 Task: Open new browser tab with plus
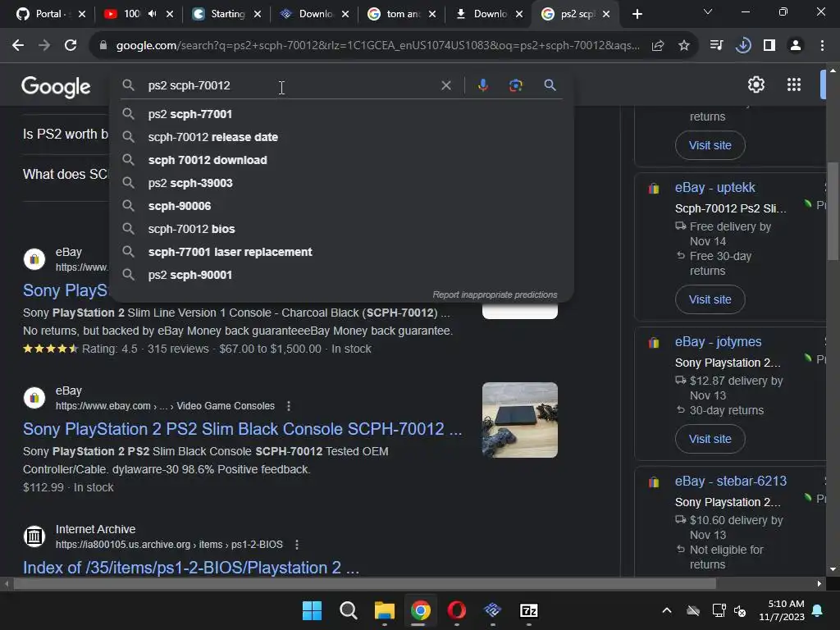pyautogui.click(x=637, y=15)
